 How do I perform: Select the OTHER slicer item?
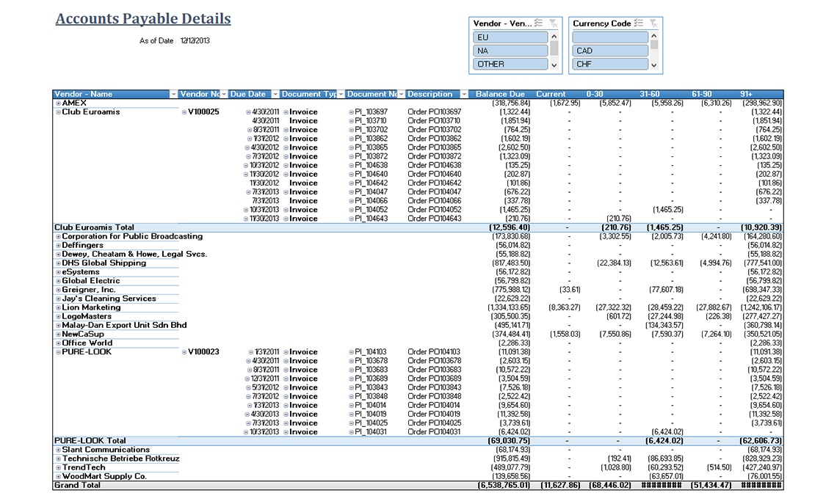(510, 64)
